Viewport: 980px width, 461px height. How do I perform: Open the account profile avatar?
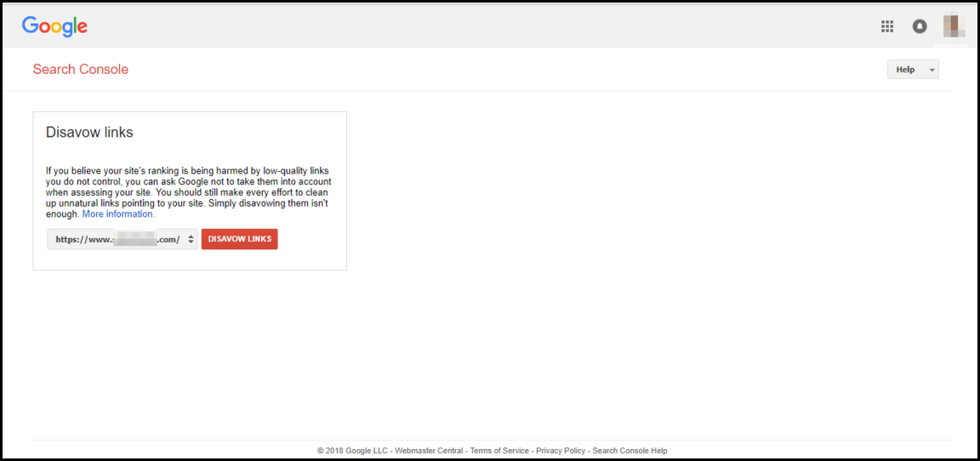pos(954,26)
